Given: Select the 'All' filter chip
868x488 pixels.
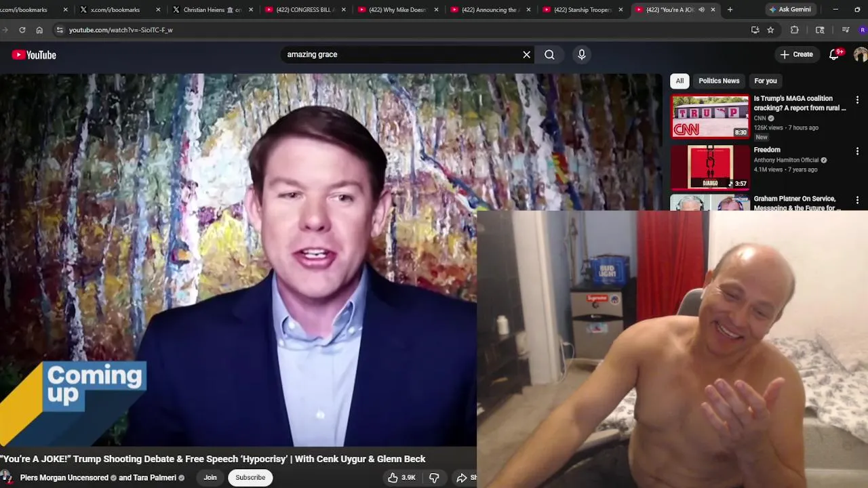Looking at the screenshot, I should 679,81.
